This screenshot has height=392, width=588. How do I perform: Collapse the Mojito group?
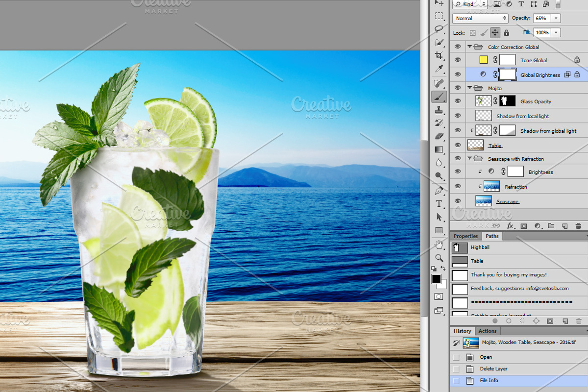469,88
